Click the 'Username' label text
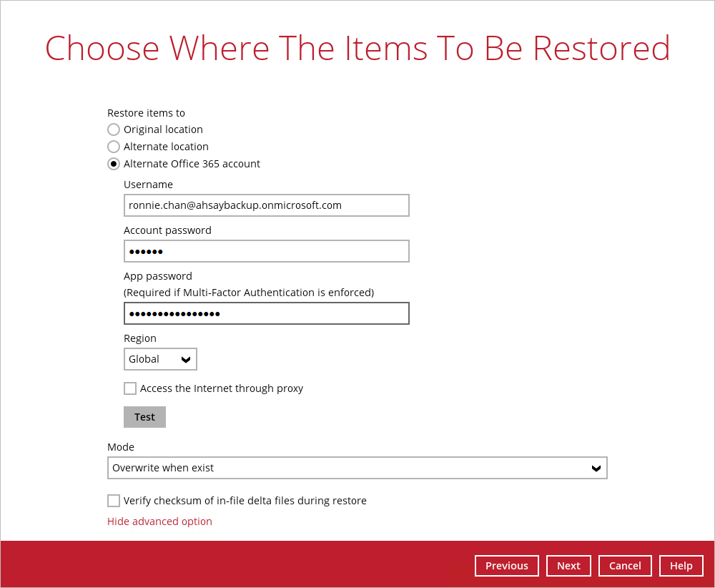The width and height of the screenshot is (715, 588). [x=148, y=185]
